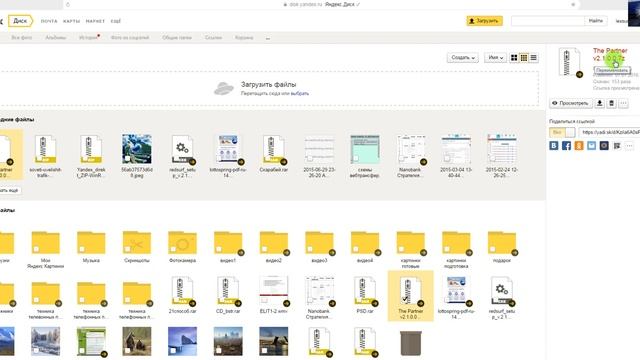Select the CD_bstr.rar archive

(x=228, y=296)
